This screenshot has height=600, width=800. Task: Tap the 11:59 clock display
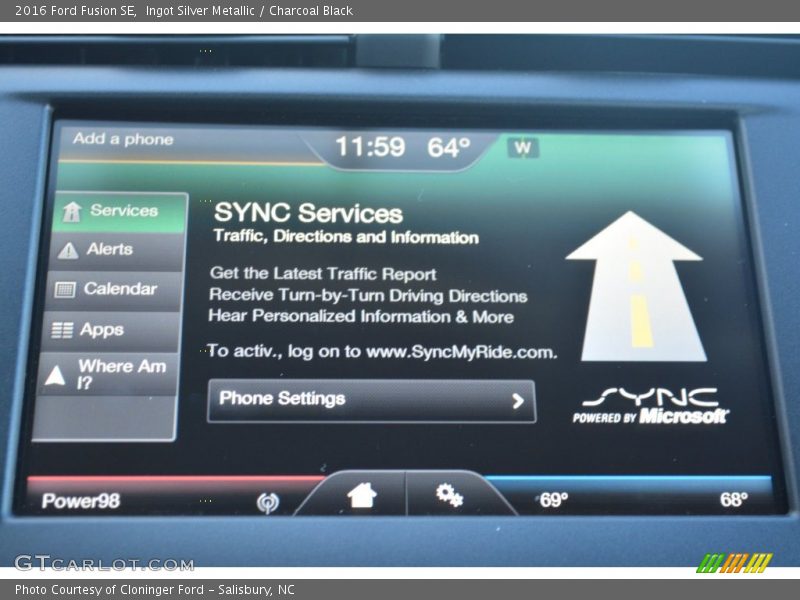pyautogui.click(x=370, y=146)
